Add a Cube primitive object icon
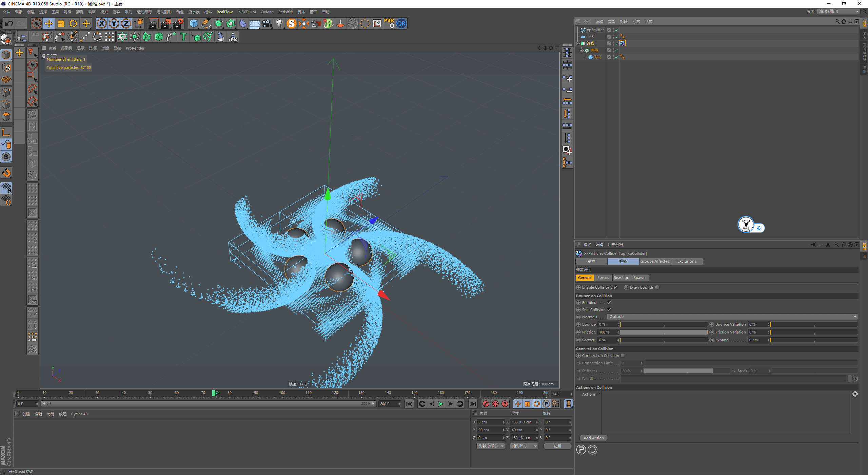Image resolution: width=868 pixels, height=475 pixels. coord(194,24)
